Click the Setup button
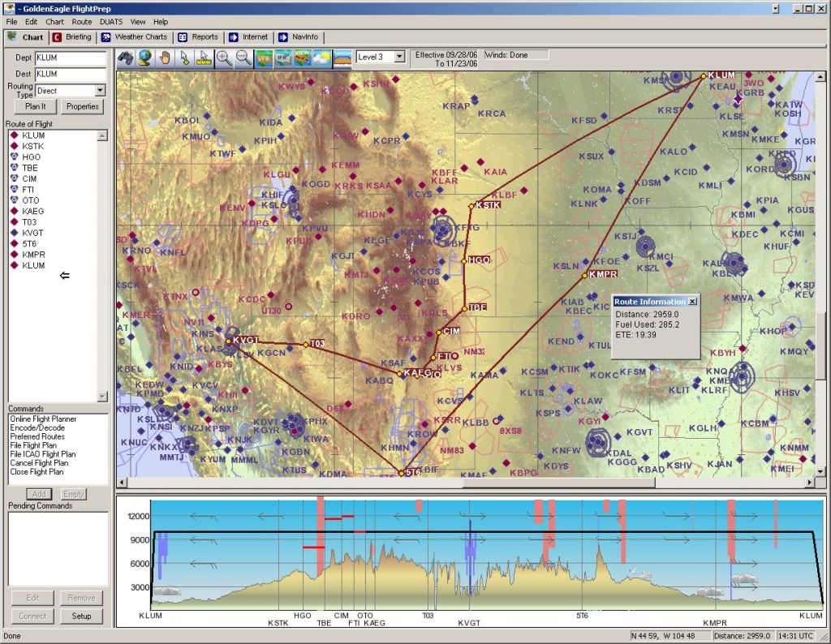Image resolution: width=831 pixels, height=644 pixels. 82,616
